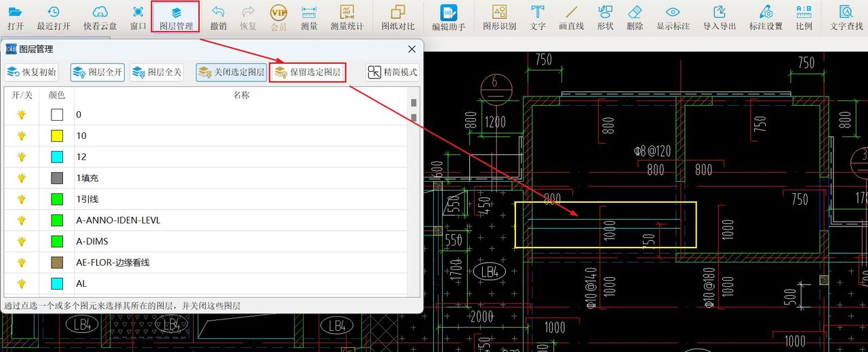The width and height of the screenshot is (868, 352).
Task: Turn off the A-DIMS layer bulb
Action: [x=22, y=241]
